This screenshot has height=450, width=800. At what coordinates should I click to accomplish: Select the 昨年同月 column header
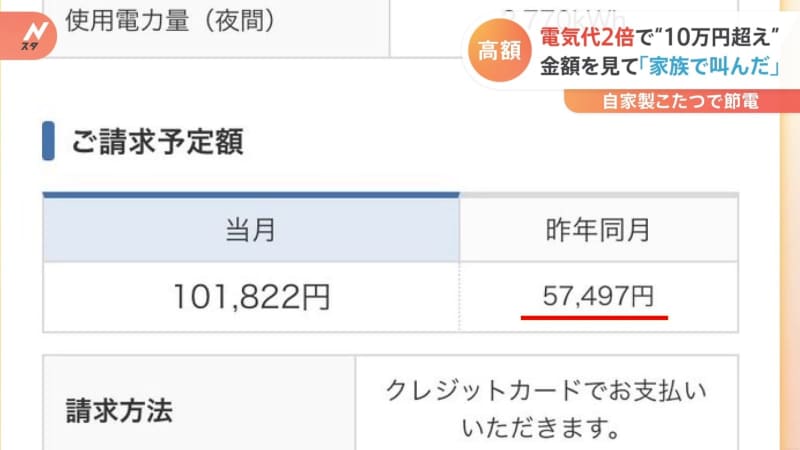[x=598, y=231]
